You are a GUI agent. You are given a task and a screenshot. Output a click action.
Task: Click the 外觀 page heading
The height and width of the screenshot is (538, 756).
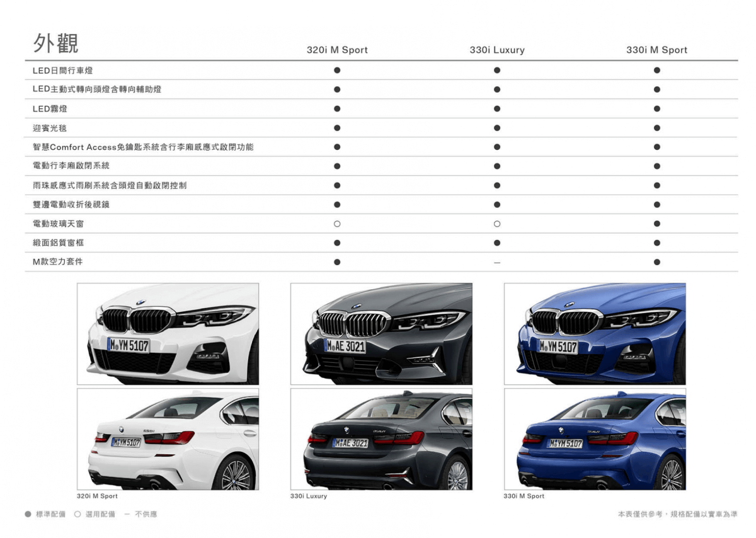coord(56,43)
